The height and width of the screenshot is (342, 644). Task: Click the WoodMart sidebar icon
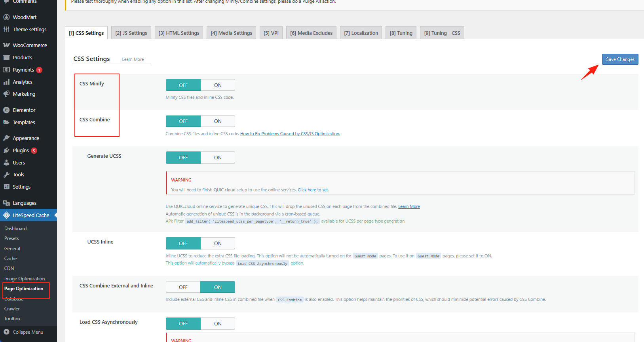(x=6, y=17)
